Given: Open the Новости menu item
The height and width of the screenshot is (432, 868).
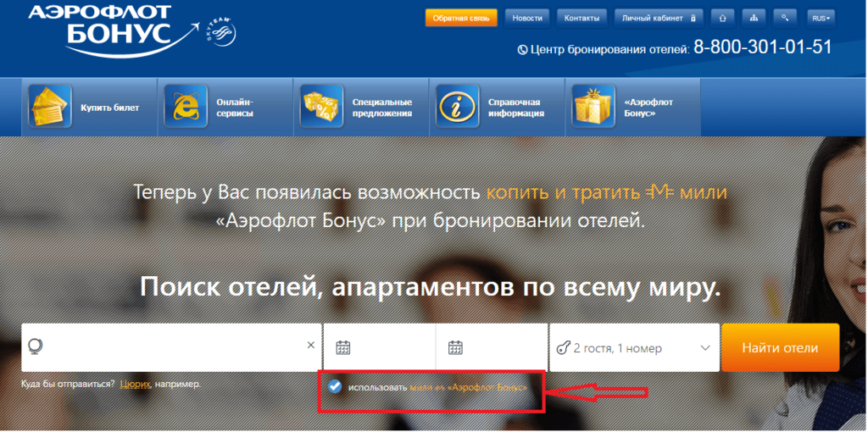Looking at the screenshot, I should [526, 17].
